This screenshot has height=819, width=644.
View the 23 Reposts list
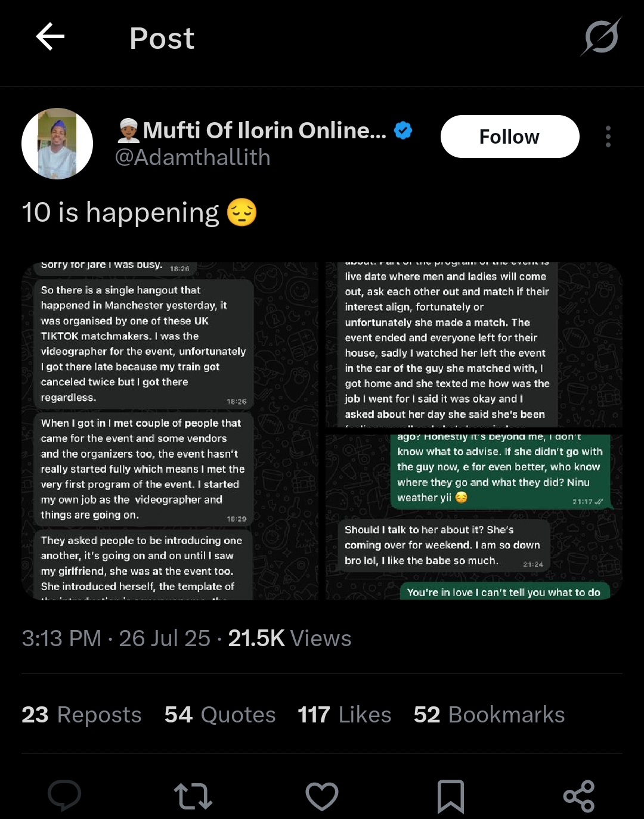click(82, 715)
